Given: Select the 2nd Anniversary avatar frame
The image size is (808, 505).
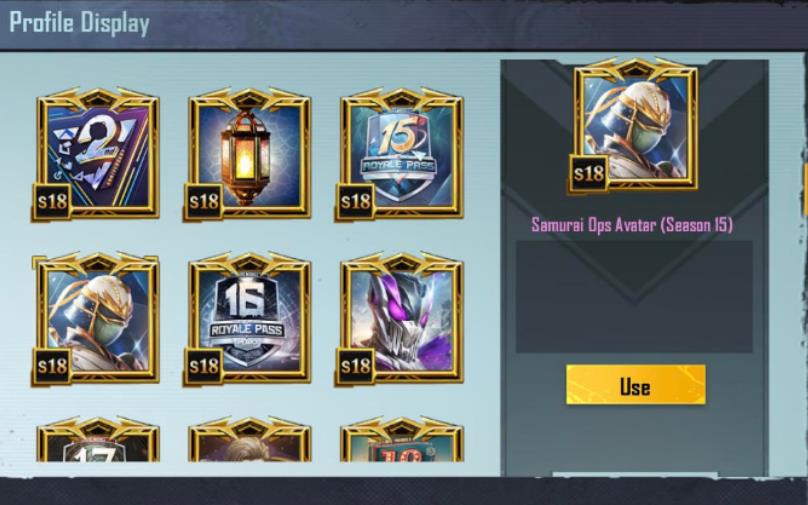Looking at the screenshot, I should click(x=96, y=154).
